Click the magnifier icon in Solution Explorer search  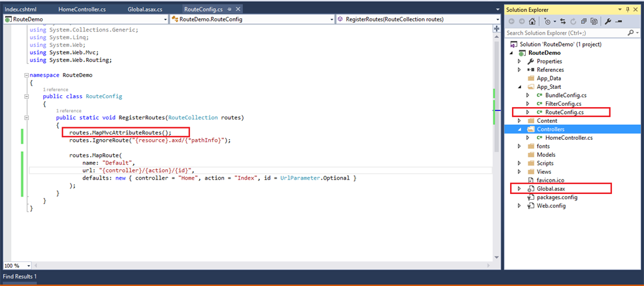point(630,33)
